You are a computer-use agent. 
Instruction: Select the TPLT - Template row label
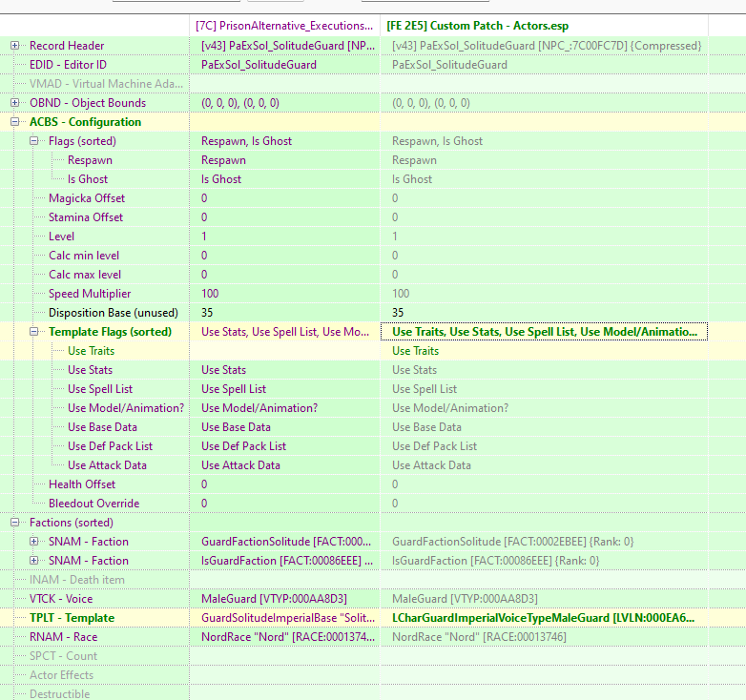(63, 618)
